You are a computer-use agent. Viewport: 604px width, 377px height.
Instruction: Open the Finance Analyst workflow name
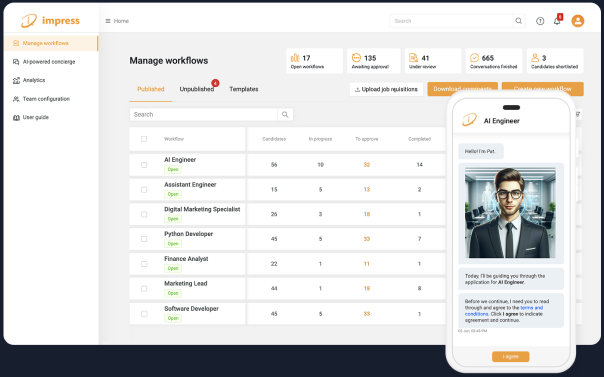point(186,259)
